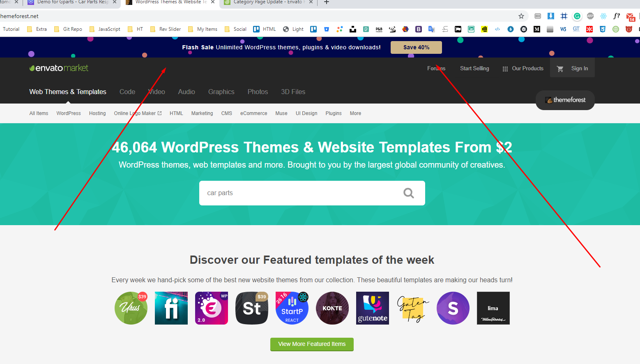Image resolution: width=640 pixels, height=364 pixels.
Task: Open the Tutorial bookmark folder
Action: [x=11, y=29]
